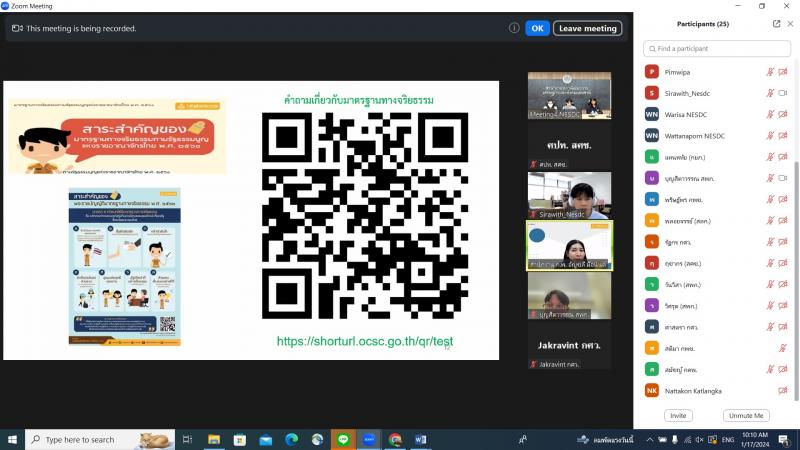Select the highlighted active speaker video tile
800x450 pixels.
569,245
